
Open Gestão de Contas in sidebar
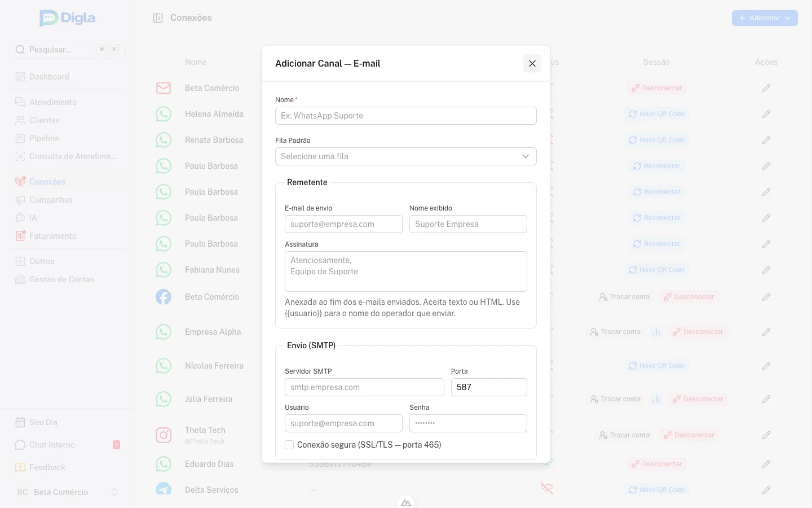67,279
